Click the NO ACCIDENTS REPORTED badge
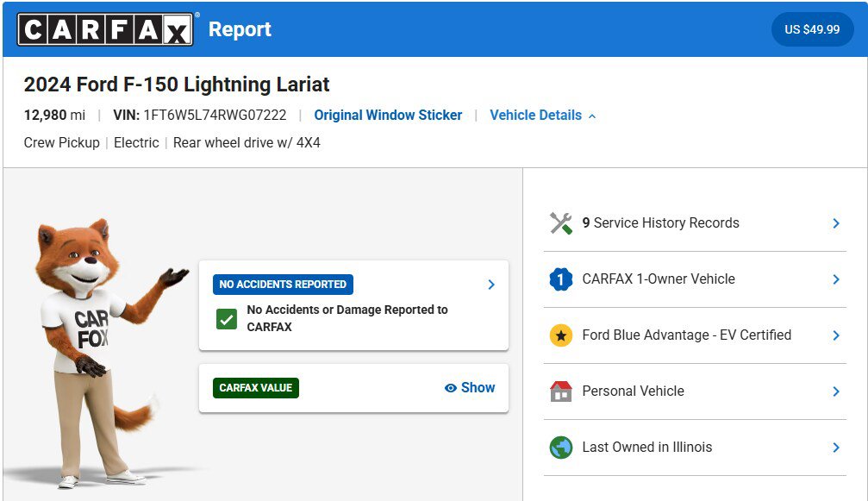Screen dimensions: 868x501 [283, 284]
